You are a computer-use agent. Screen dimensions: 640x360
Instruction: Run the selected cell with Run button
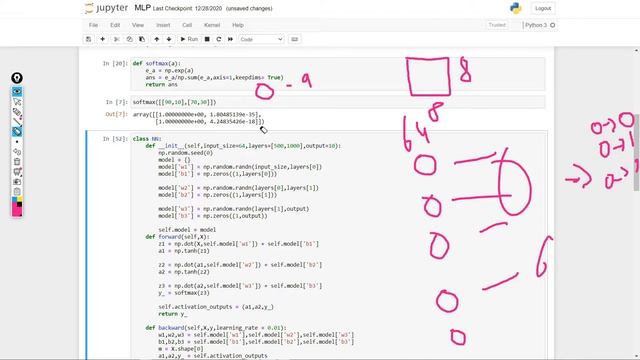click(x=189, y=39)
